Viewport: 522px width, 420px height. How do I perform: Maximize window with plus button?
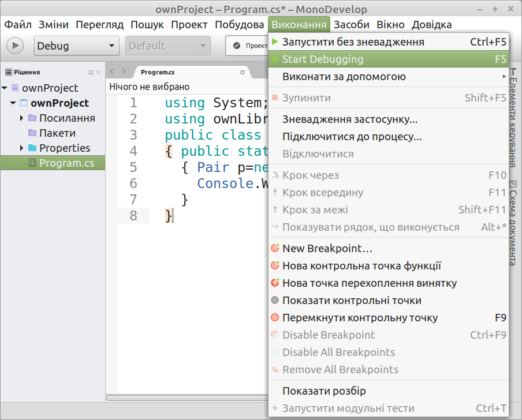click(495, 9)
